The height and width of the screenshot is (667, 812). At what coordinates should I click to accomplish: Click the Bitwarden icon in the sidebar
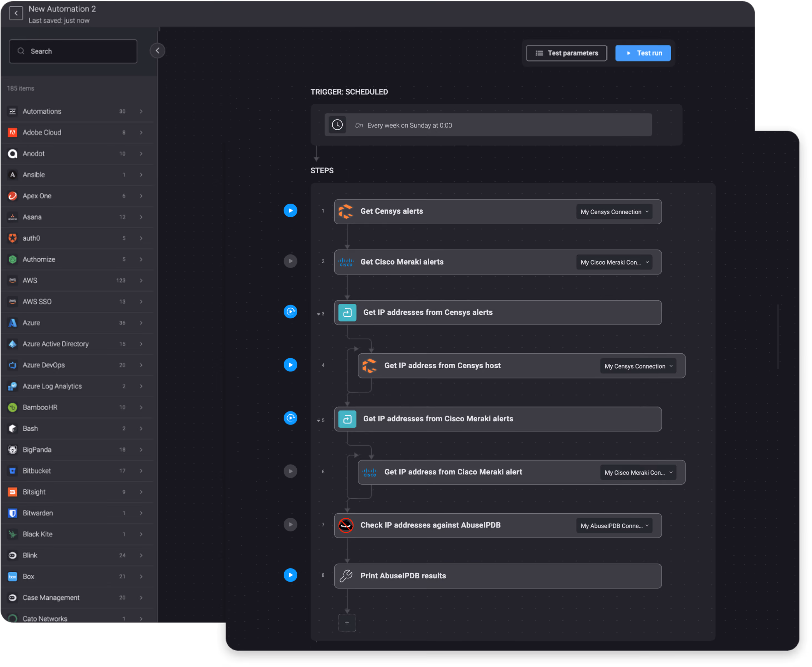coord(13,513)
